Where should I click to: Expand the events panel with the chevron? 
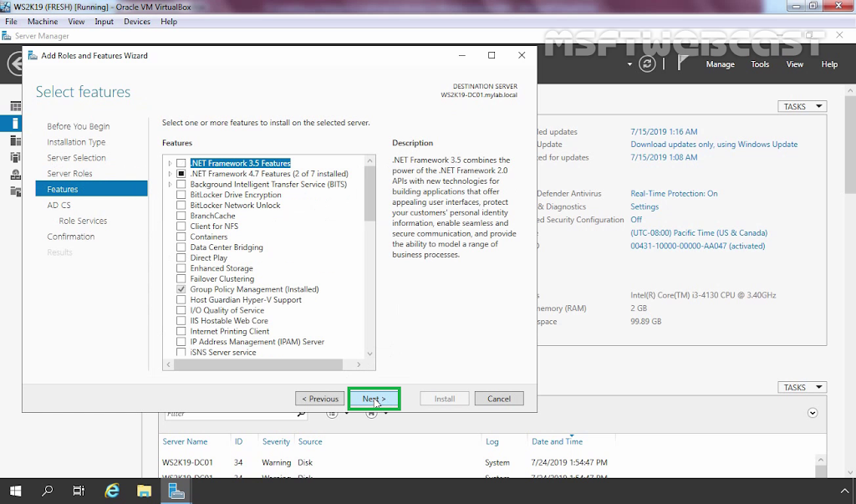(x=813, y=413)
